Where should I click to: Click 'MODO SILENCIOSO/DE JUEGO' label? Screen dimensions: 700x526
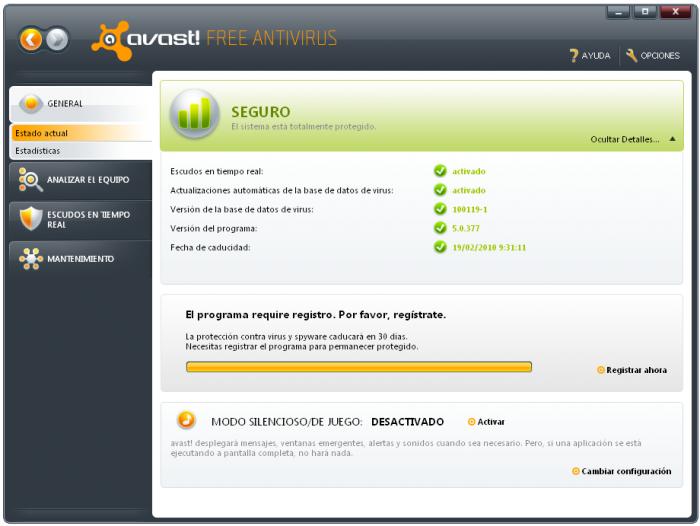click(x=287, y=422)
